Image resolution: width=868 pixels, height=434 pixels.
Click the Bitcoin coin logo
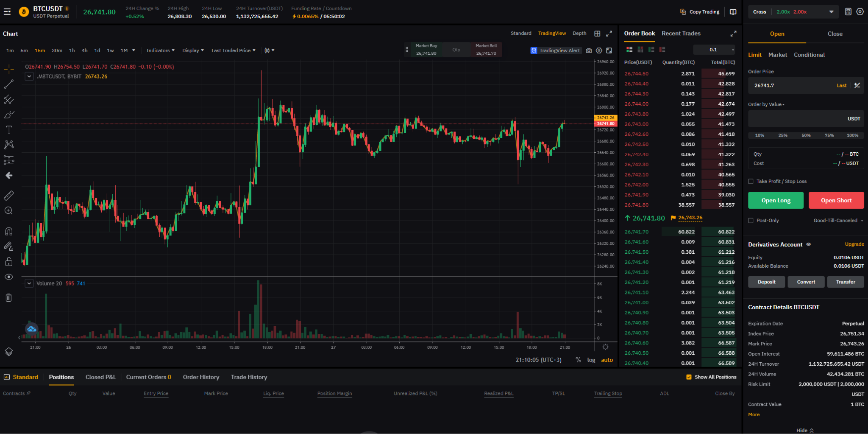[24, 12]
